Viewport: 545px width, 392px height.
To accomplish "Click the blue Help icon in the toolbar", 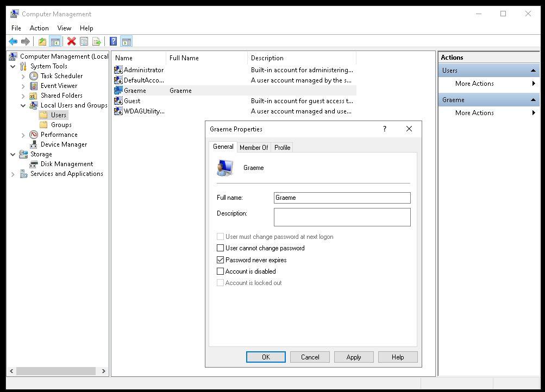I will click(x=113, y=41).
